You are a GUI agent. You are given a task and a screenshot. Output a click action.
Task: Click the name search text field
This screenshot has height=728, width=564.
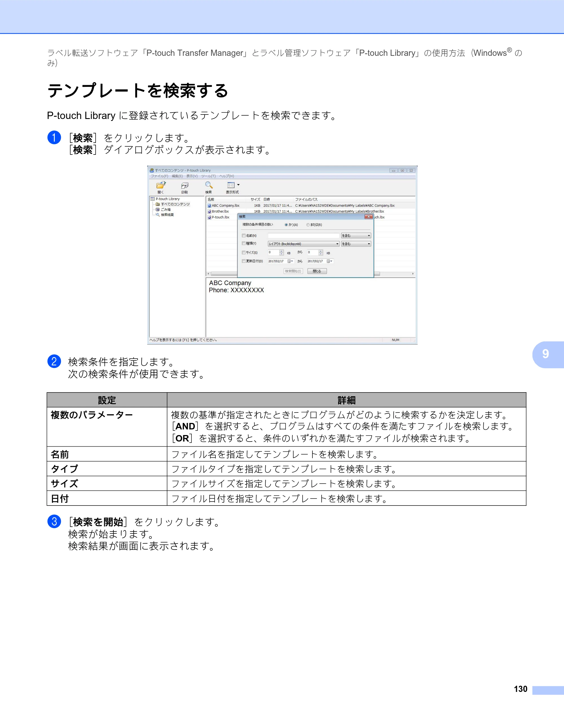tap(303, 236)
